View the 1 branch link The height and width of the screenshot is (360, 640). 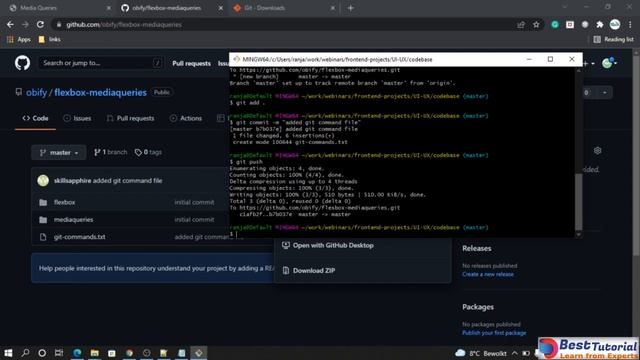(111, 152)
